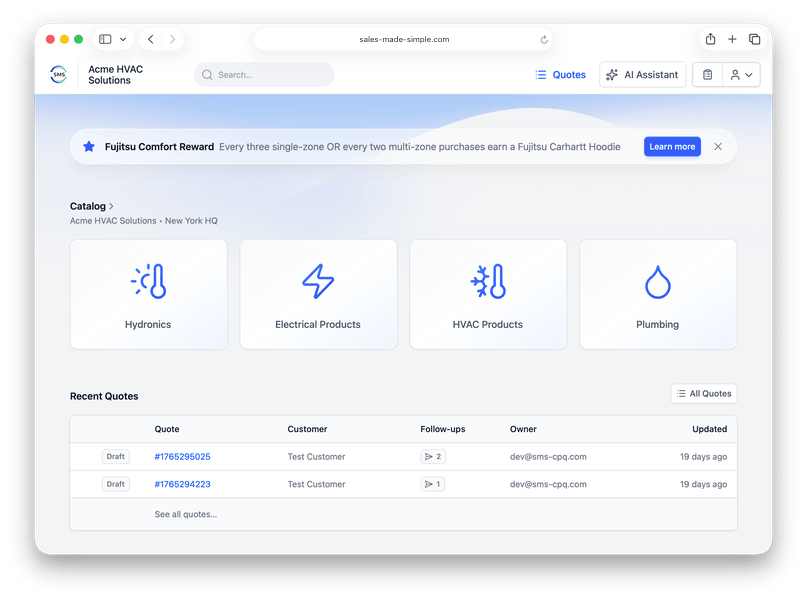Go to the Quotes tab

point(560,75)
